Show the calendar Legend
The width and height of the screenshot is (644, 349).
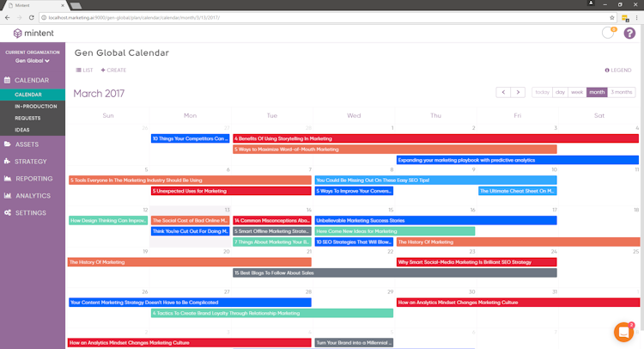point(618,70)
